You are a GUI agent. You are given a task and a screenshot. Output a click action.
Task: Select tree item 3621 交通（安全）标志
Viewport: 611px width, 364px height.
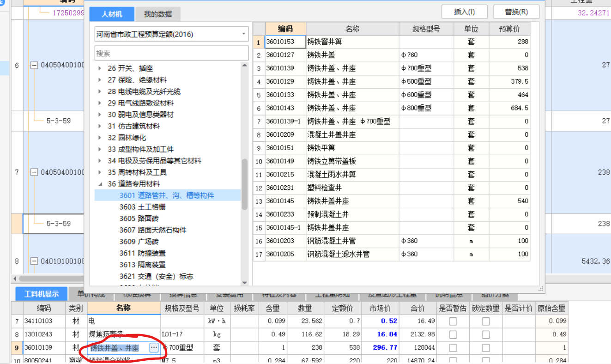click(157, 276)
